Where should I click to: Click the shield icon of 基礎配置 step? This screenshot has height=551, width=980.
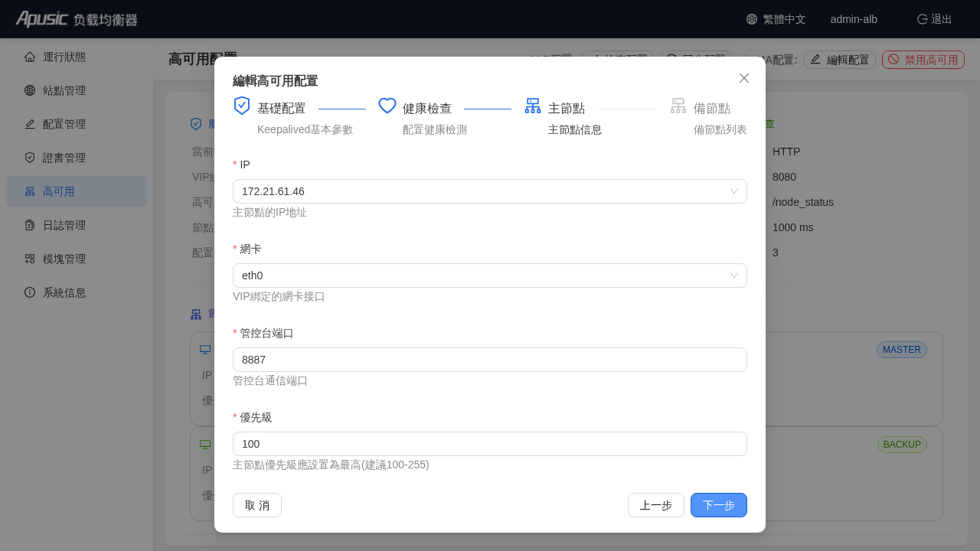point(242,106)
